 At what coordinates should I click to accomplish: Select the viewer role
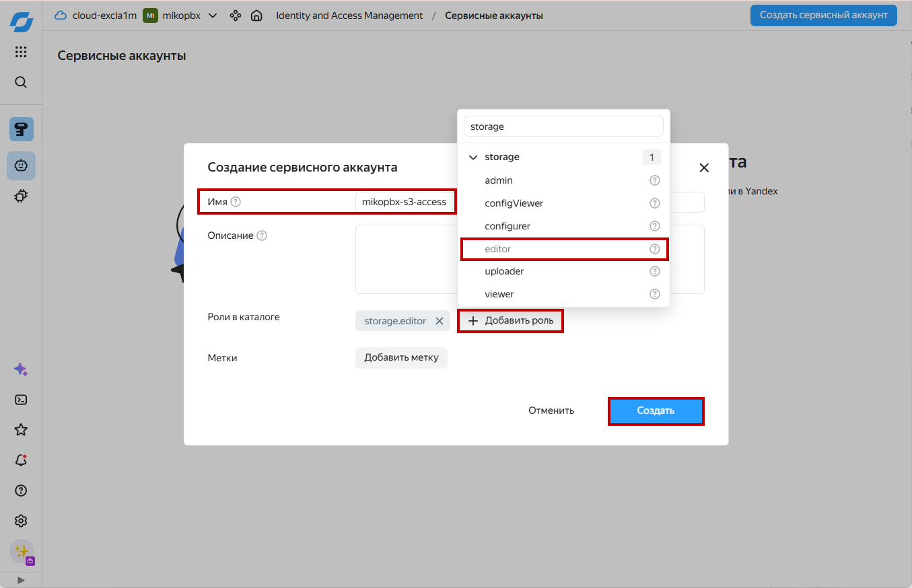point(499,294)
